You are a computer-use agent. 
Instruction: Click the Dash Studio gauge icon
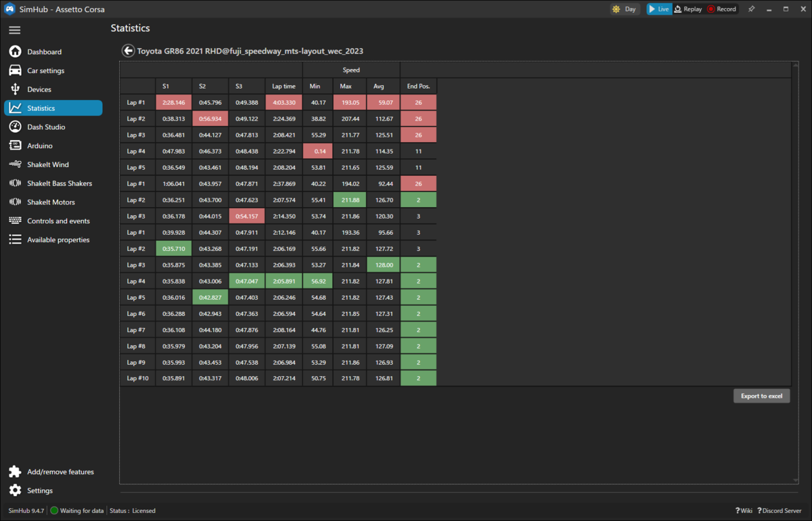pyautogui.click(x=15, y=127)
